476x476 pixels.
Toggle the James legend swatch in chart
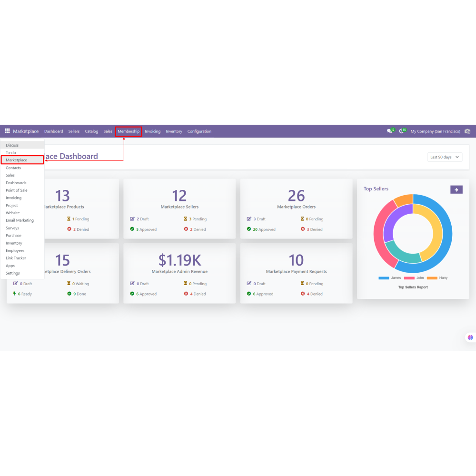(x=384, y=278)
